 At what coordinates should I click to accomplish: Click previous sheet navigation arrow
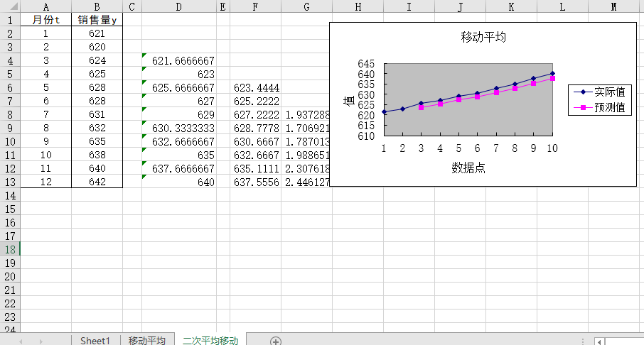(x=21, y=341)
